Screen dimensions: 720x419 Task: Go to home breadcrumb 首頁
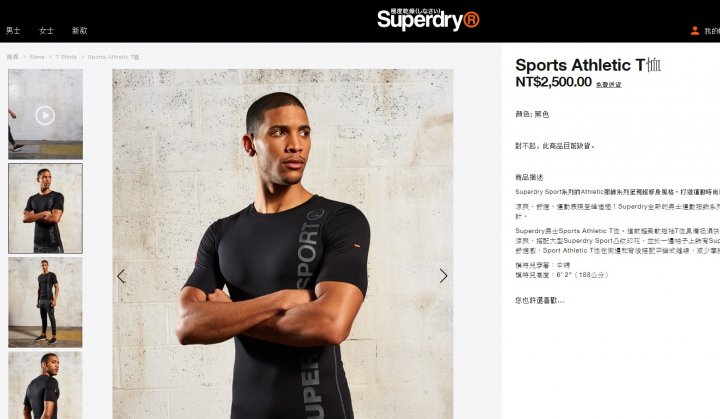click(12, 57)
